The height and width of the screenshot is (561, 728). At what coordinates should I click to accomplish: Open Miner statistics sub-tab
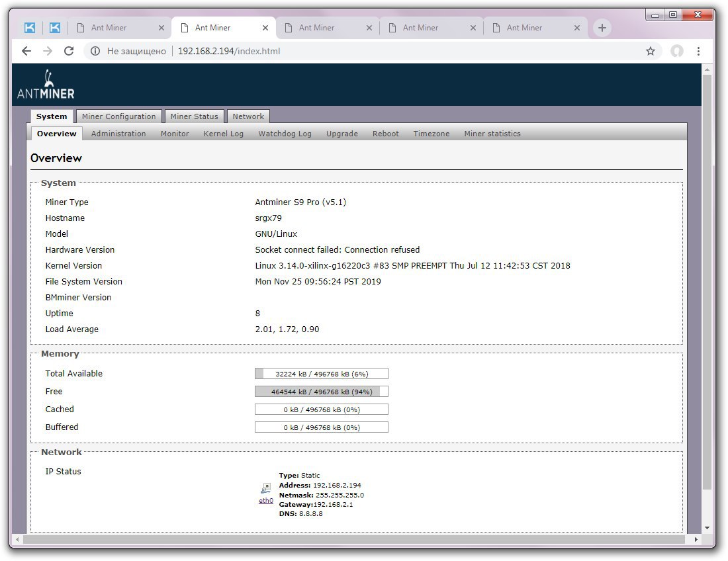[x=492, y=134]
